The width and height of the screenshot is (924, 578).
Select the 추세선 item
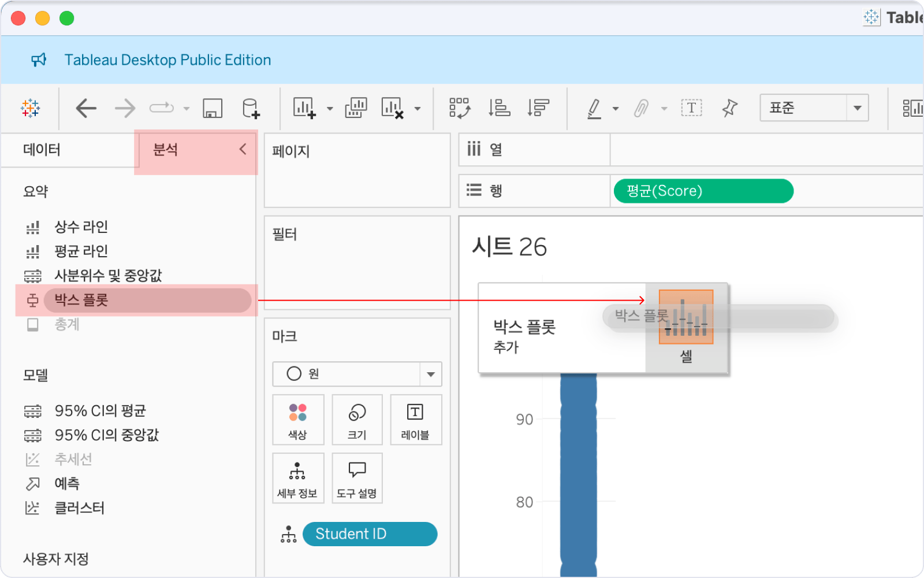pos(73,460)
